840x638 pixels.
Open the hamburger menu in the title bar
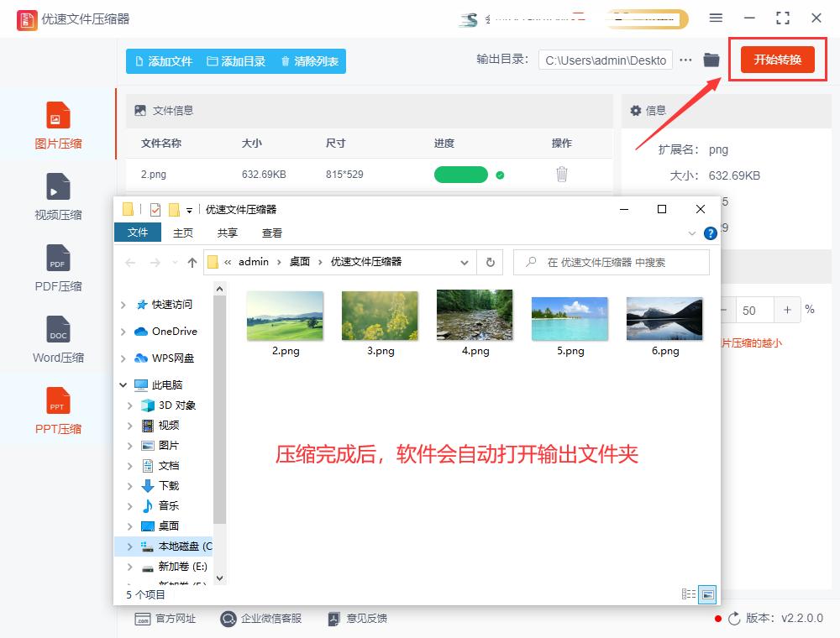(717, 18)
